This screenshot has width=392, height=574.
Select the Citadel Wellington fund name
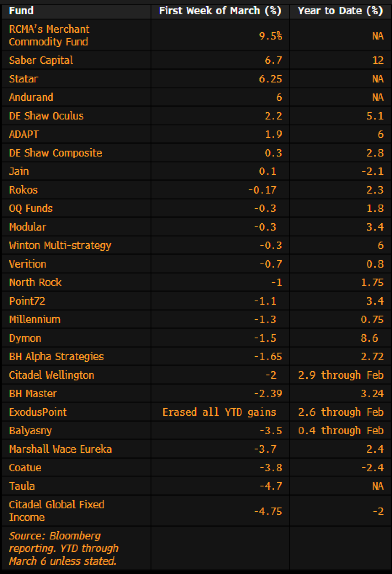52,375
